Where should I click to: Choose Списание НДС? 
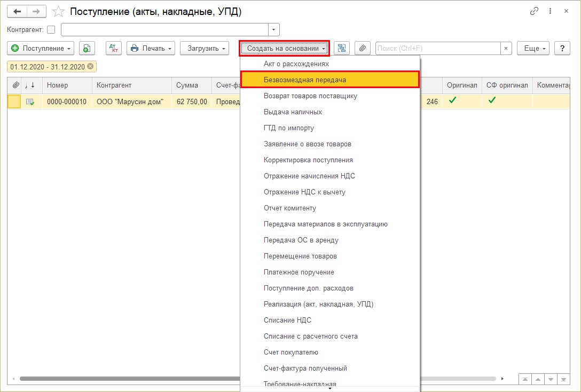tap(330, 320)
